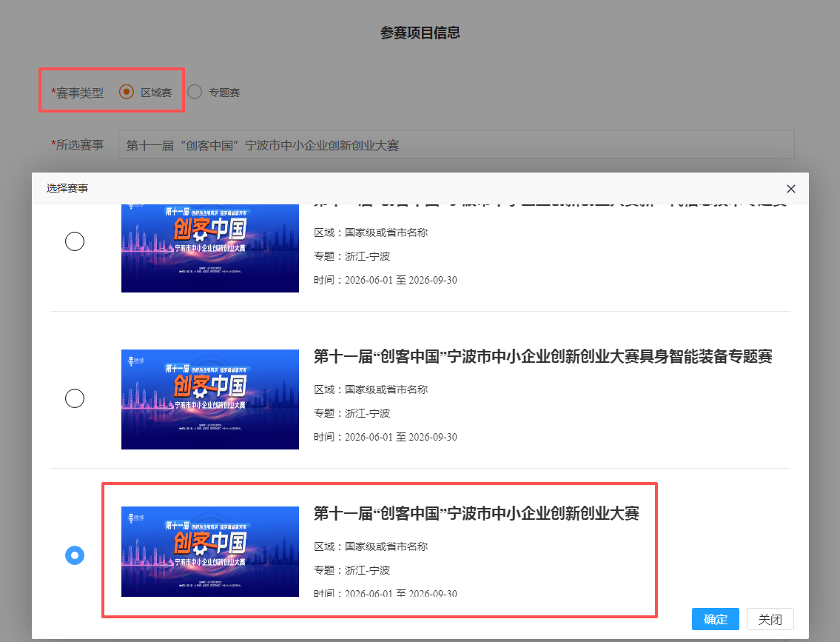
Task: Select the 专题赛 radio button
Action: point(195,92)
